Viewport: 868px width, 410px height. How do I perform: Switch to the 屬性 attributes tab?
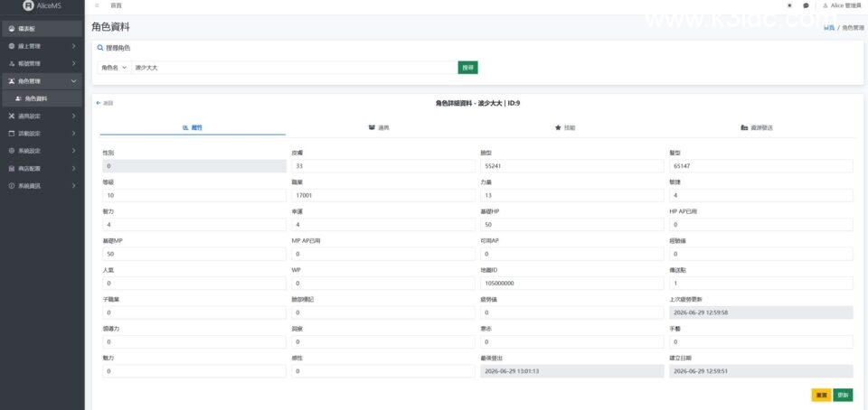coord(193,127)
